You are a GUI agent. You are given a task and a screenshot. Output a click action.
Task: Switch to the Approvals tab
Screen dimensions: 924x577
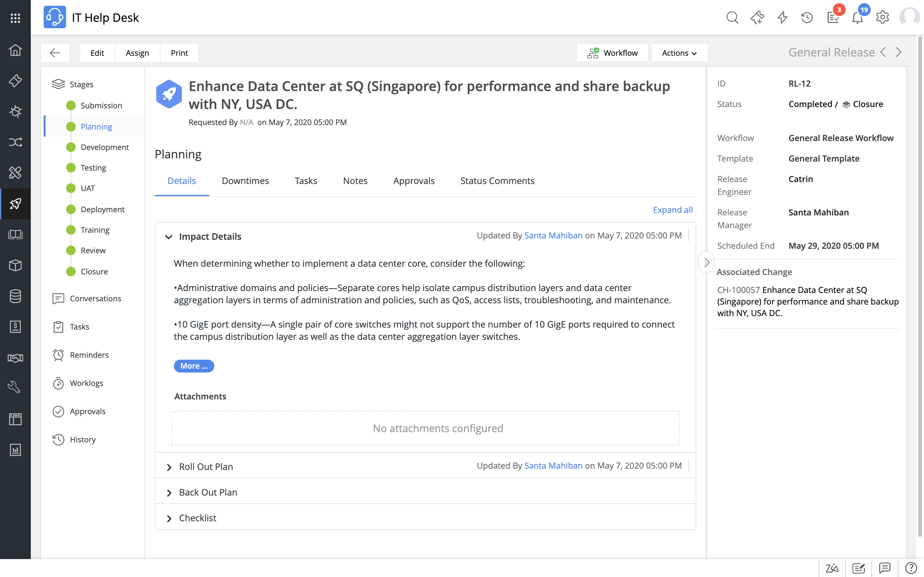point(414,181)
